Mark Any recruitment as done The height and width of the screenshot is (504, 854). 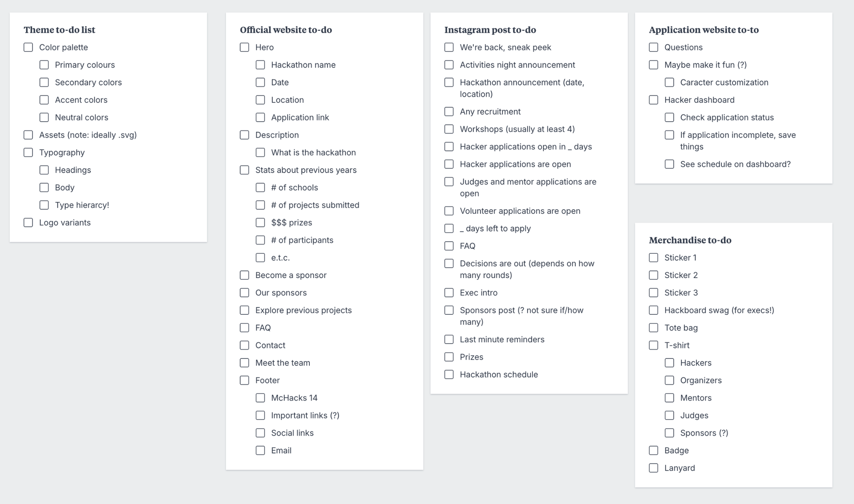point(449,112)
